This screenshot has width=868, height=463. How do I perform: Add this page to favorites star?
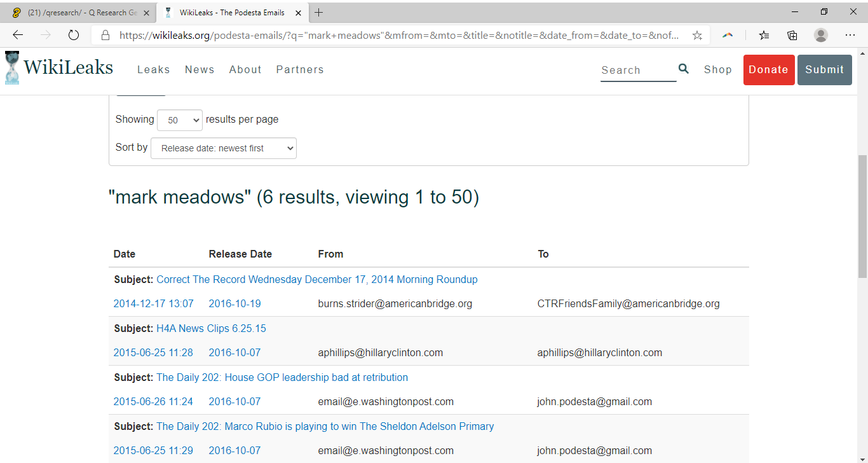pos(697,36)
